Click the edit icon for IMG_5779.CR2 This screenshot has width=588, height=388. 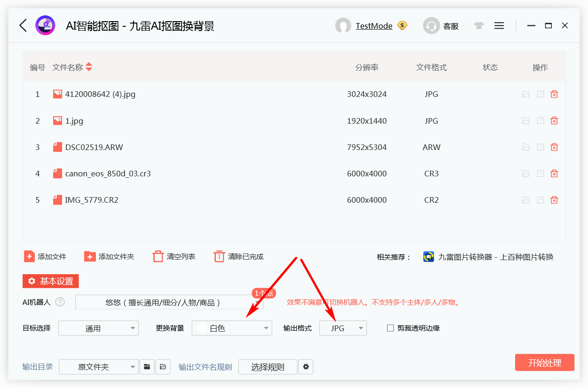tap(540, 199)
